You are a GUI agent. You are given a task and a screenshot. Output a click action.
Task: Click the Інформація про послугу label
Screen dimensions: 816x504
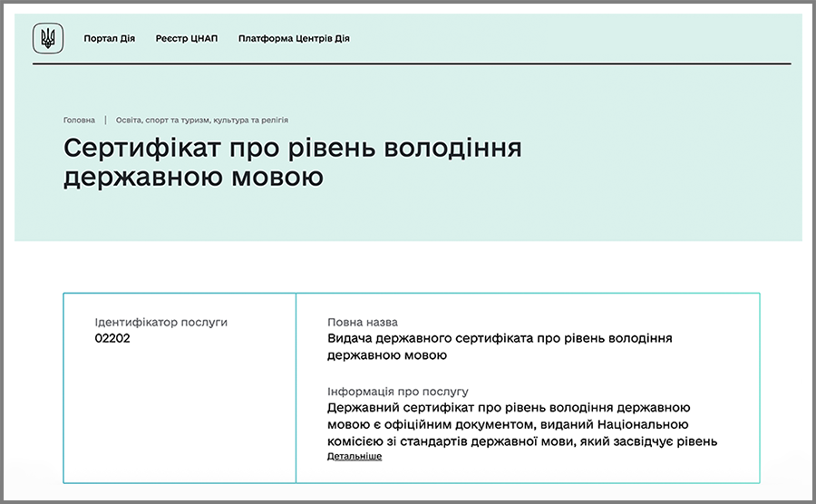[398, 391]
